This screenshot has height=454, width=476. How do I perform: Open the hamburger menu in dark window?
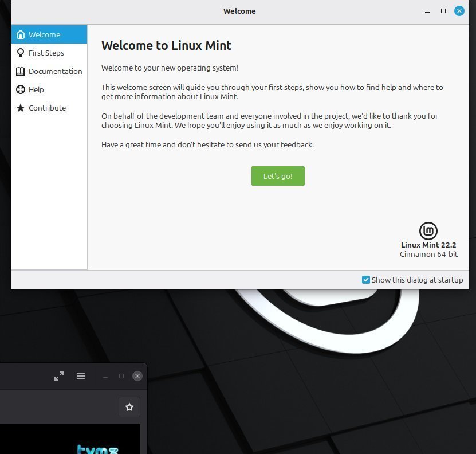[x=81, y=376]
